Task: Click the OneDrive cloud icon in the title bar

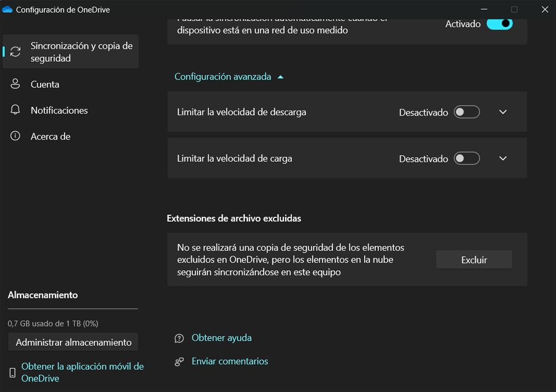Action: (8, 9)
